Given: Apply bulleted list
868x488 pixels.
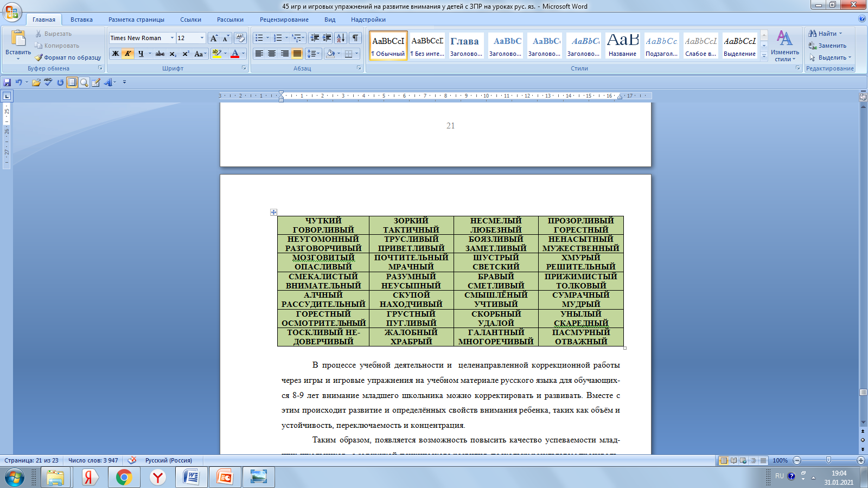Looking at the screenshot, I should pyautogui.click(x=259, y=38).
